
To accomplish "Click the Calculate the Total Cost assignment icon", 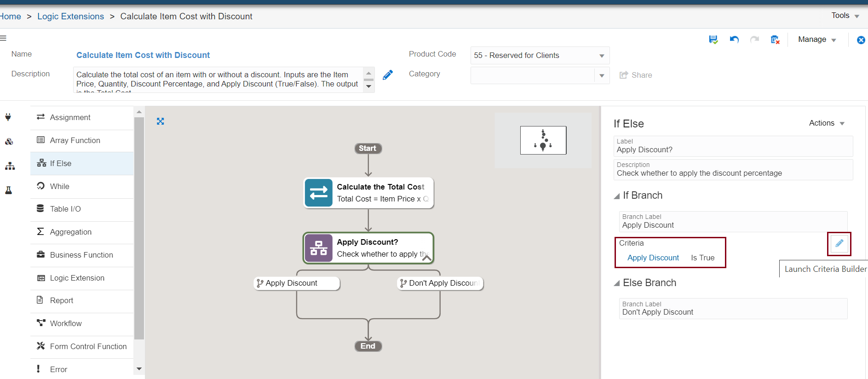I will coord(318,193).
